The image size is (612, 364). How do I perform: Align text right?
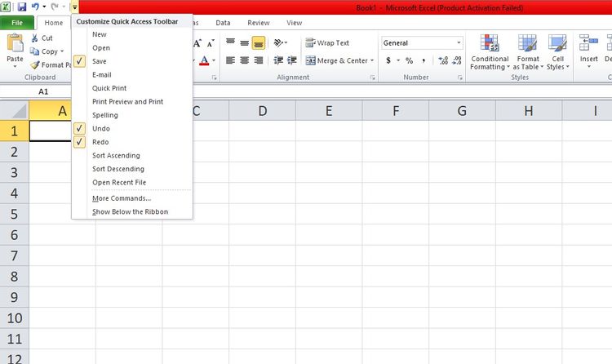[259, 60]
